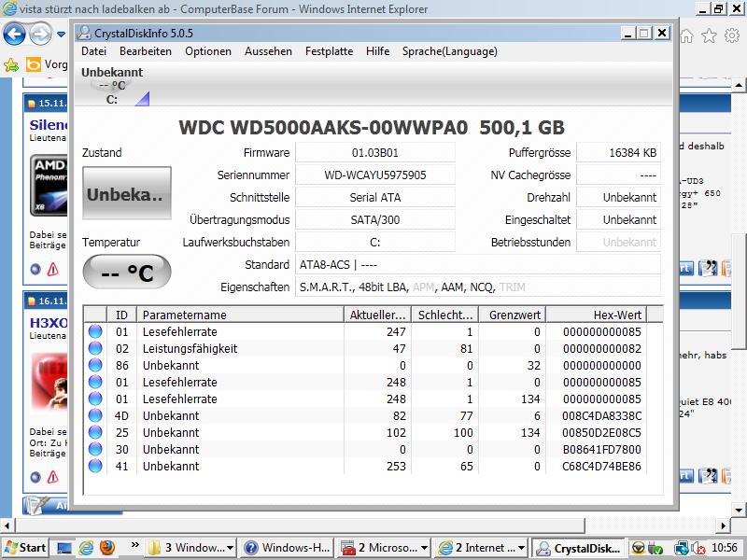Open the Hilfe menu
This screenshot has width=747, height=560.
tap(378, 51)
